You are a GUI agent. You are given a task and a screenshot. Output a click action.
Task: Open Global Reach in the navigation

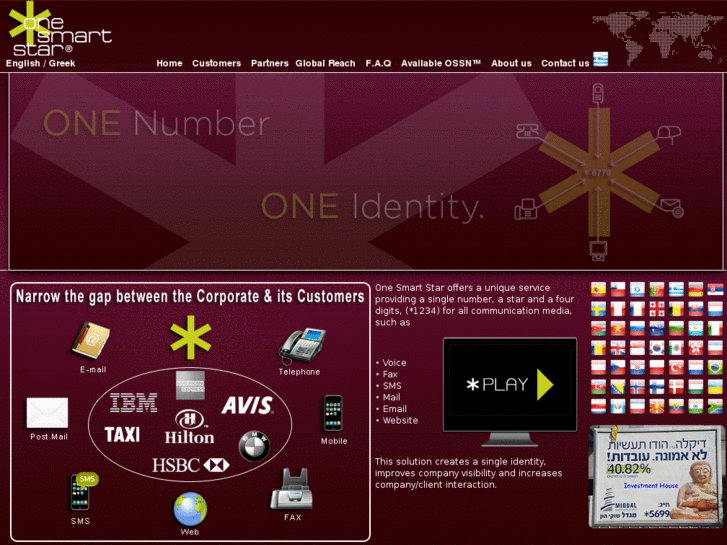[325, 63]
